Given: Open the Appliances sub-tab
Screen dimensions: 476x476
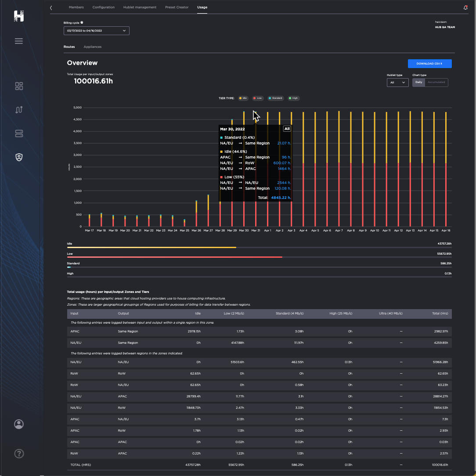Looking at the screenshot, I should (x=92, y=46).
